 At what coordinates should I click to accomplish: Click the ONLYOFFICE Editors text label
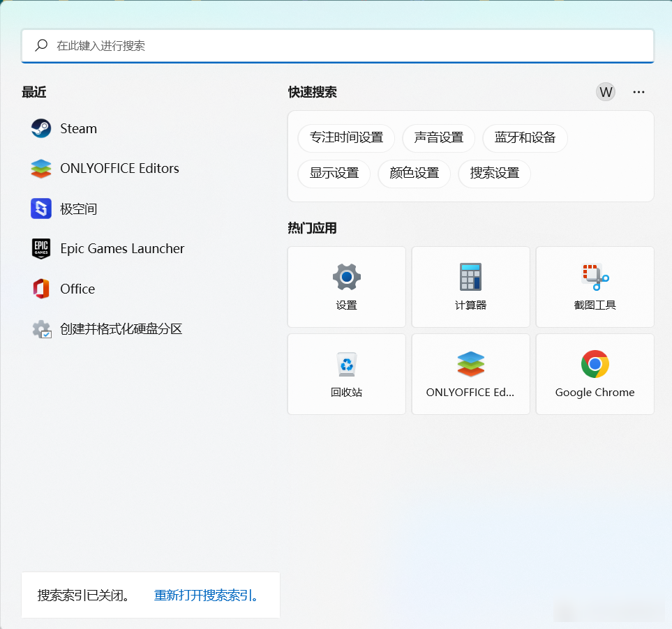coord(119,169)
